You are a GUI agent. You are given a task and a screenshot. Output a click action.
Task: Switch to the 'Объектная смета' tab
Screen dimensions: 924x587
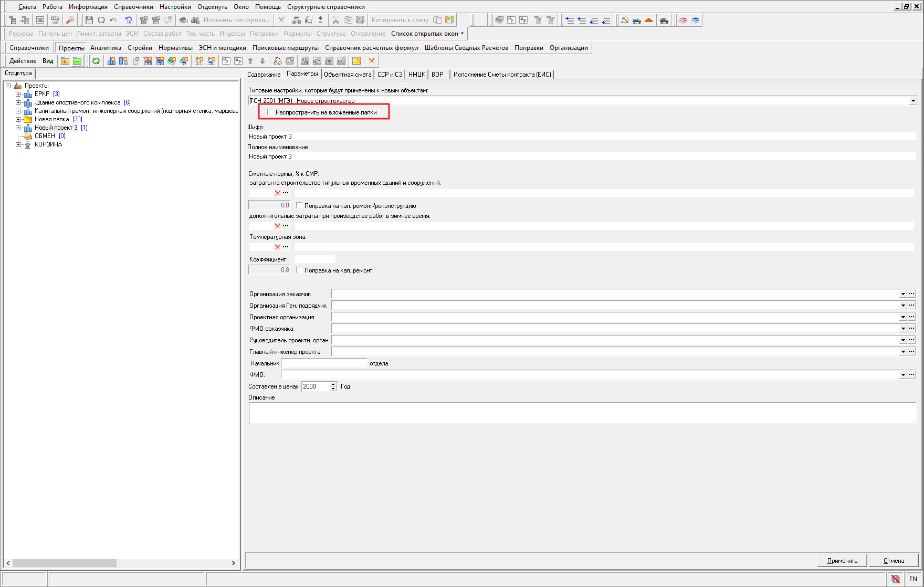point(347,75)
